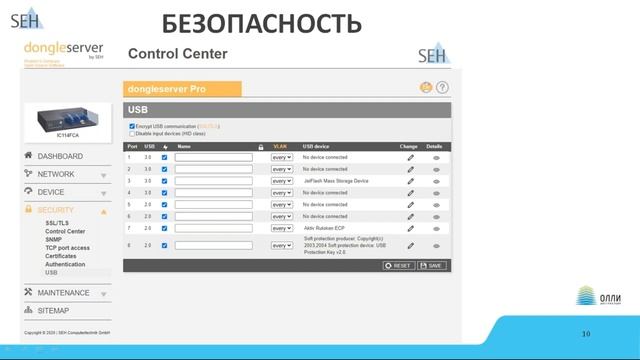Click the Security padlock icon in sidebar

click(x=28, y=209)
